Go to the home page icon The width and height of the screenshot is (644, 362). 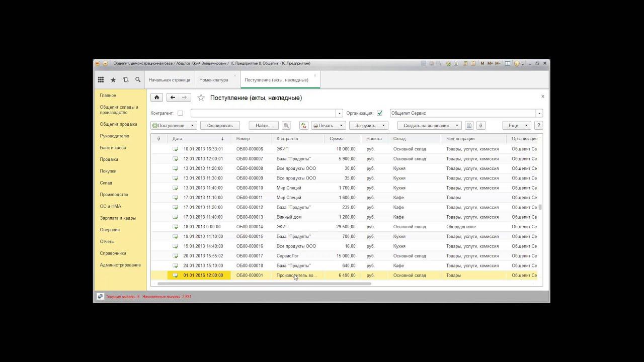tap(157, 98)
